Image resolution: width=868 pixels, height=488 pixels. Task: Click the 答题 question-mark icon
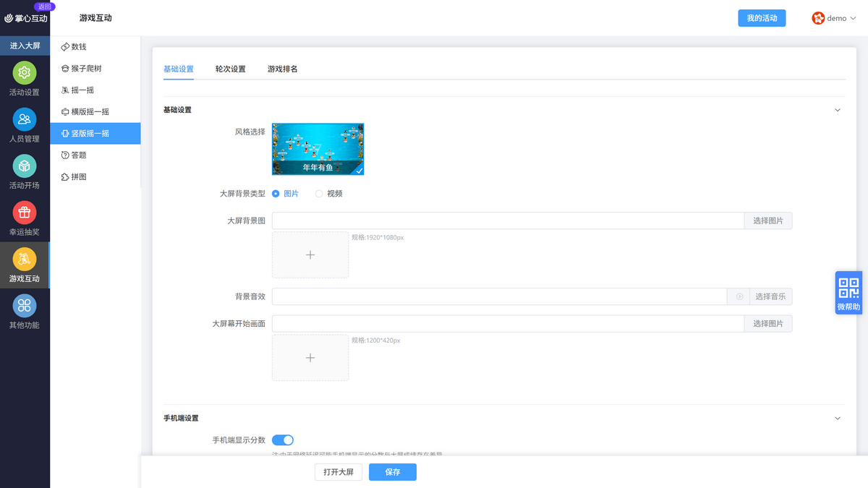[66, 155]
